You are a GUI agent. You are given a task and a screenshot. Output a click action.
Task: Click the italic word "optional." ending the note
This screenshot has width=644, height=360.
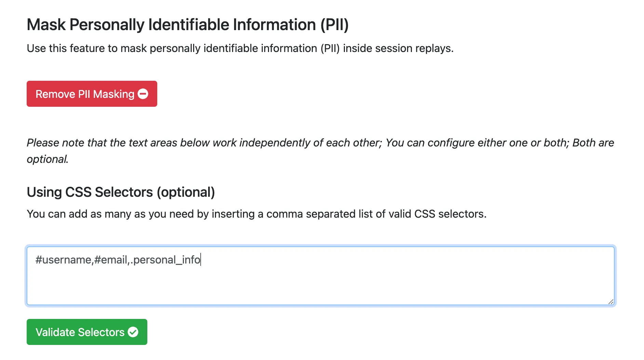(48, 159)
